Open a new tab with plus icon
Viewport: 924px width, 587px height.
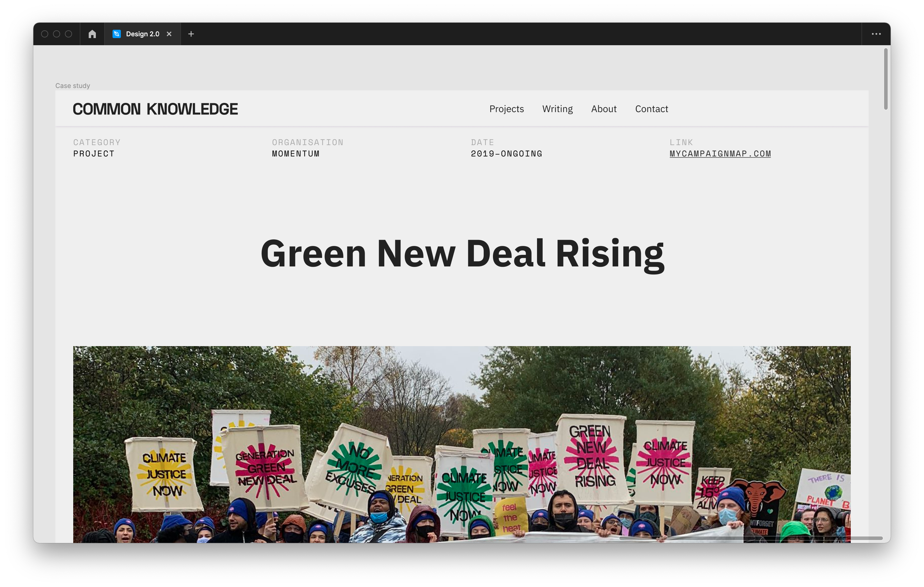click(x=191, y=34)
